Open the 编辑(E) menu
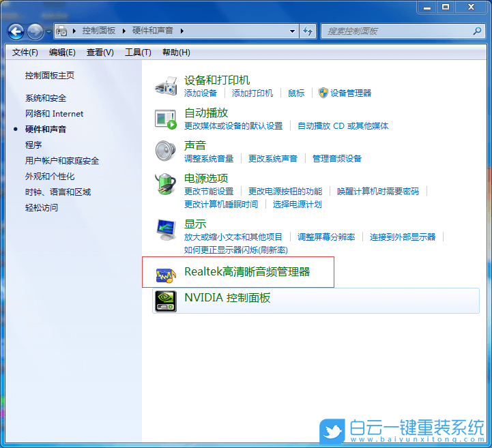Viewport: 492px width, 448px height. click(x=62, y=53)
